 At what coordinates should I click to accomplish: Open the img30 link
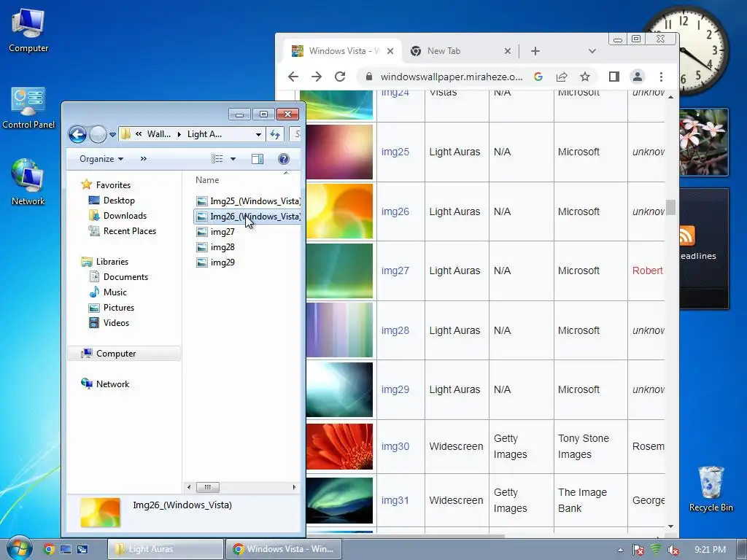click(x=395, y=446)
